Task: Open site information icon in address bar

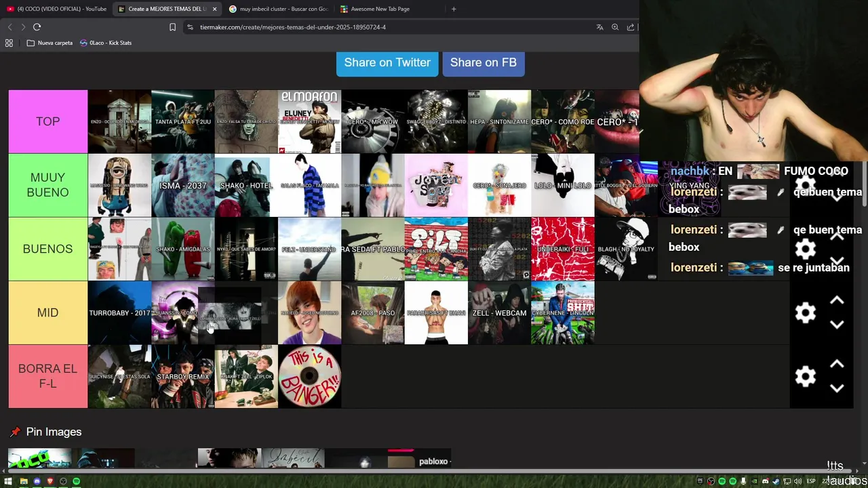Action: [190, 27]
